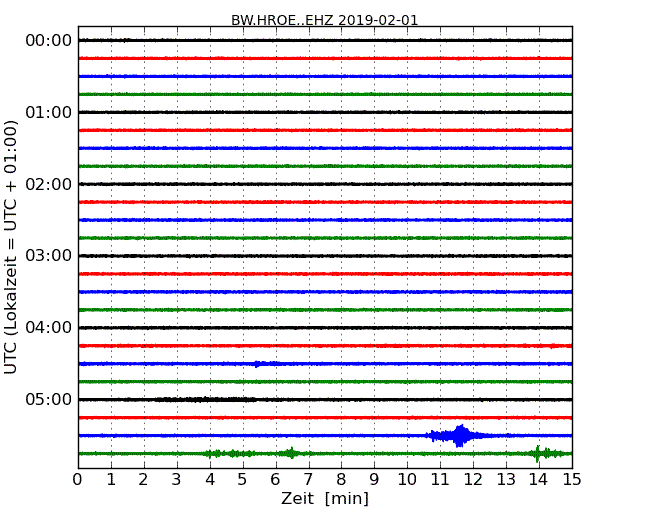Click the x-axis tick label 7
Image resolution: width=650 pixels, height=520 pixels.
(x=308, y=480)
